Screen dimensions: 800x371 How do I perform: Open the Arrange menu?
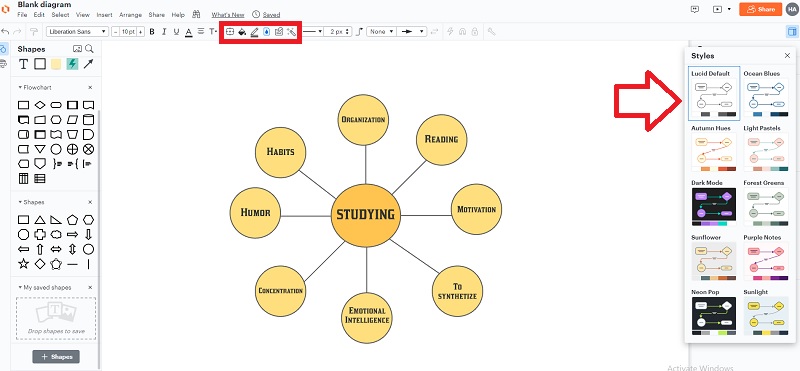tap(130, 15)
